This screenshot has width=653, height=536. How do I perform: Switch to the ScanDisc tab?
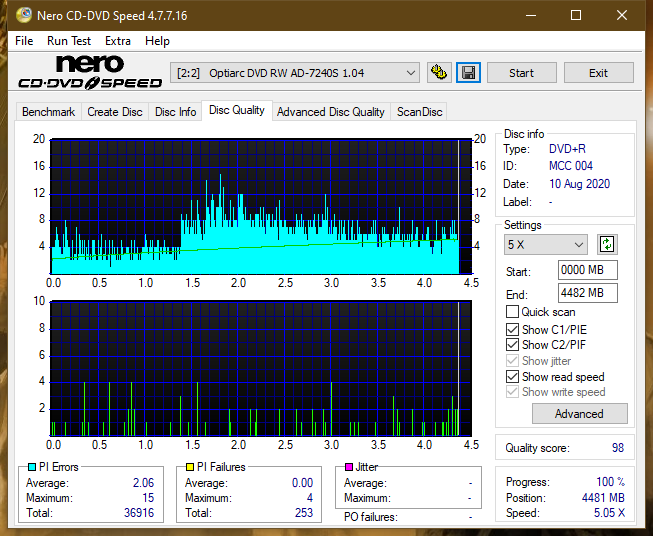(x=419, y=112)
